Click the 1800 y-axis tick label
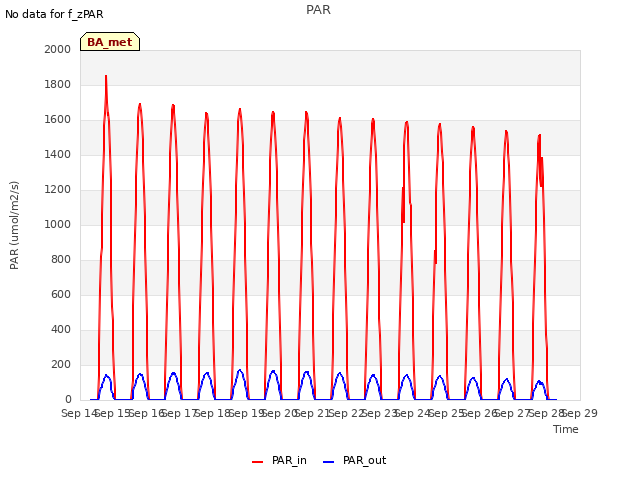640x480 pixels. point(58,84)
